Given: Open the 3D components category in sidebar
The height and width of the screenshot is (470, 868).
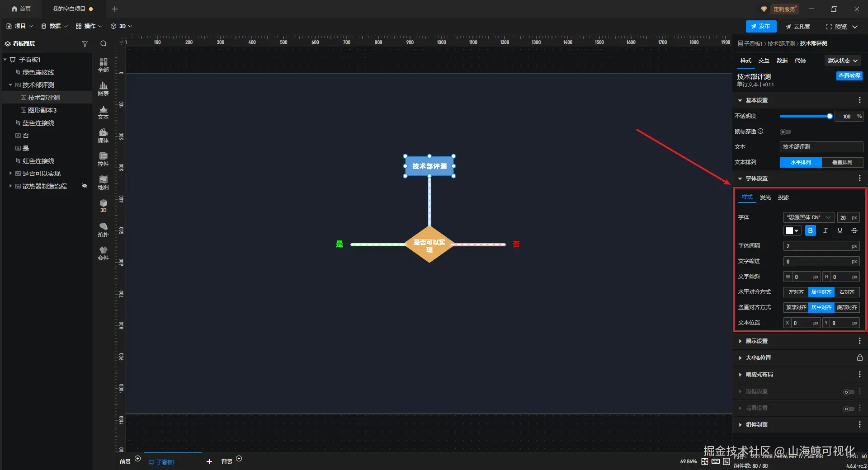Looking at the screenshot, I should pos(104,206).
